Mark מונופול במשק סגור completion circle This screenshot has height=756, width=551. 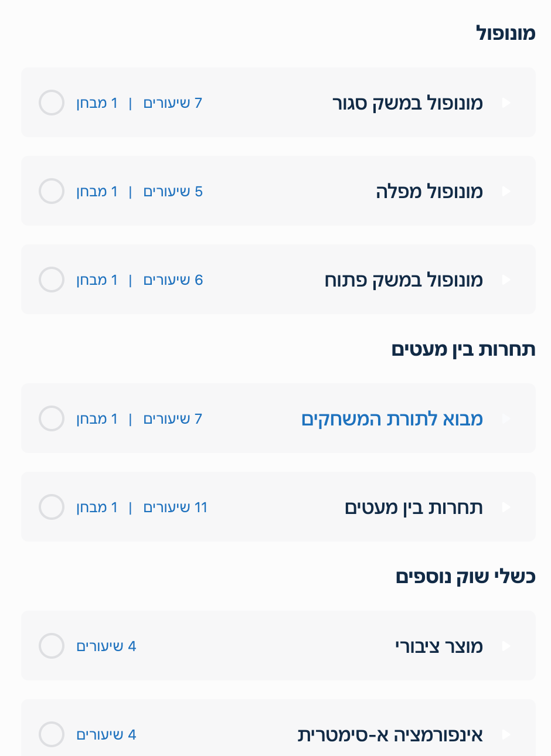[52, 103]
